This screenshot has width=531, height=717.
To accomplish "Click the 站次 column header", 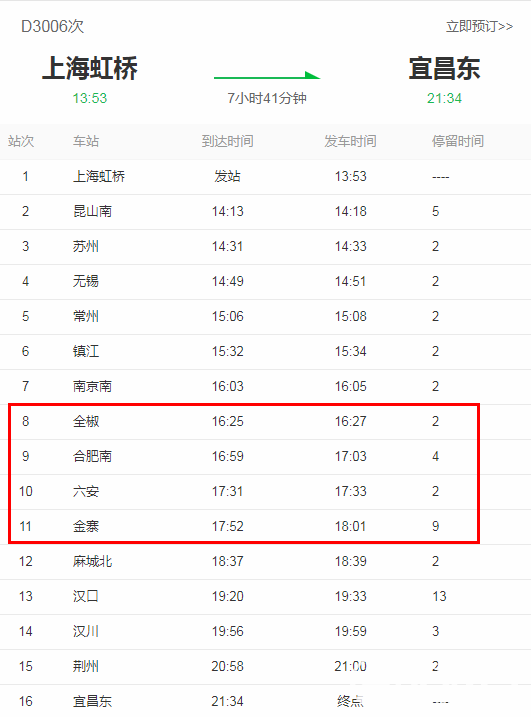I will [x=21, y=141].
